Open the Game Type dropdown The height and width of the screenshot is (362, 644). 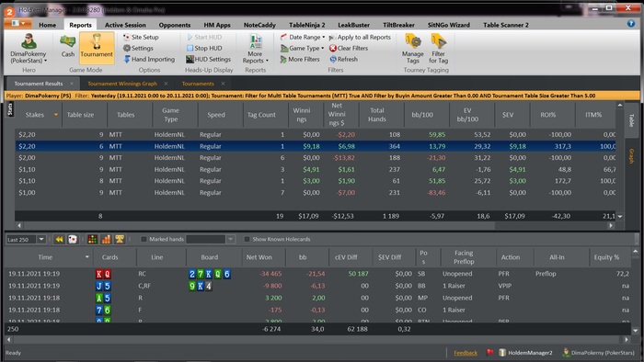pyautogui.click(x=303, y=48)
